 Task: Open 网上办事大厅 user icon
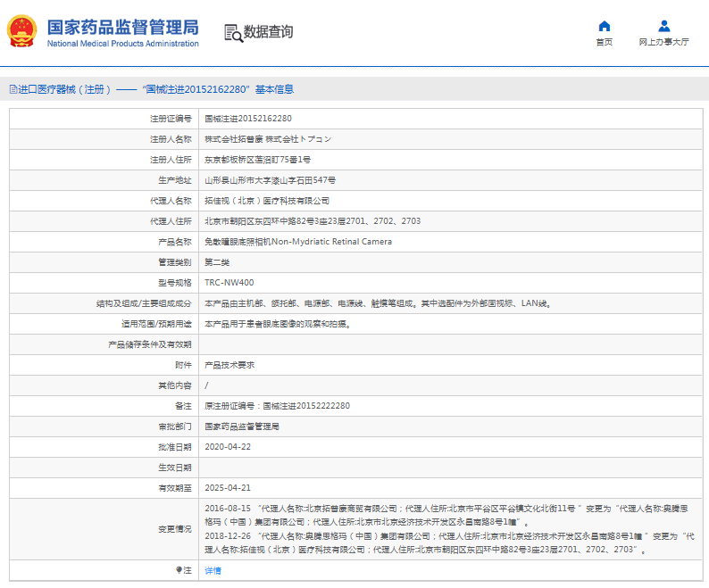coord(663,26)
